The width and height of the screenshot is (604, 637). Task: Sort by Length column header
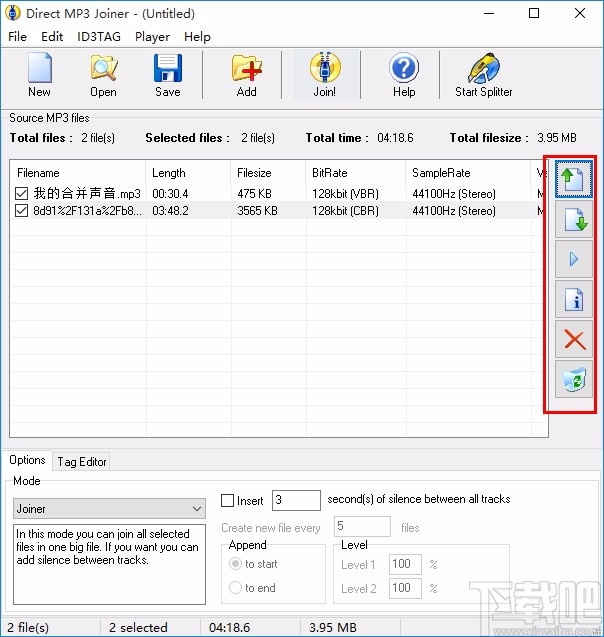188,173
